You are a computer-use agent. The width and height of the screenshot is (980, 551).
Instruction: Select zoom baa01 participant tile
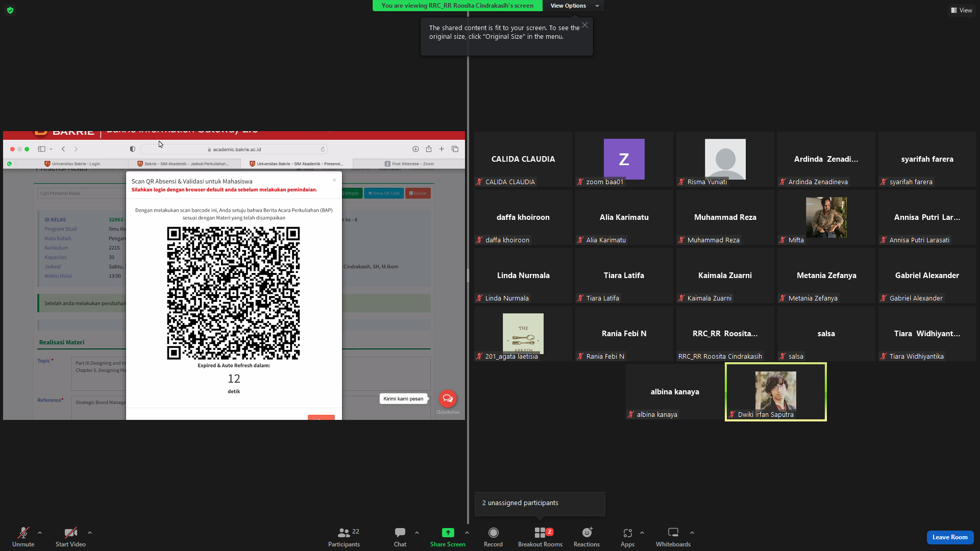624,159
